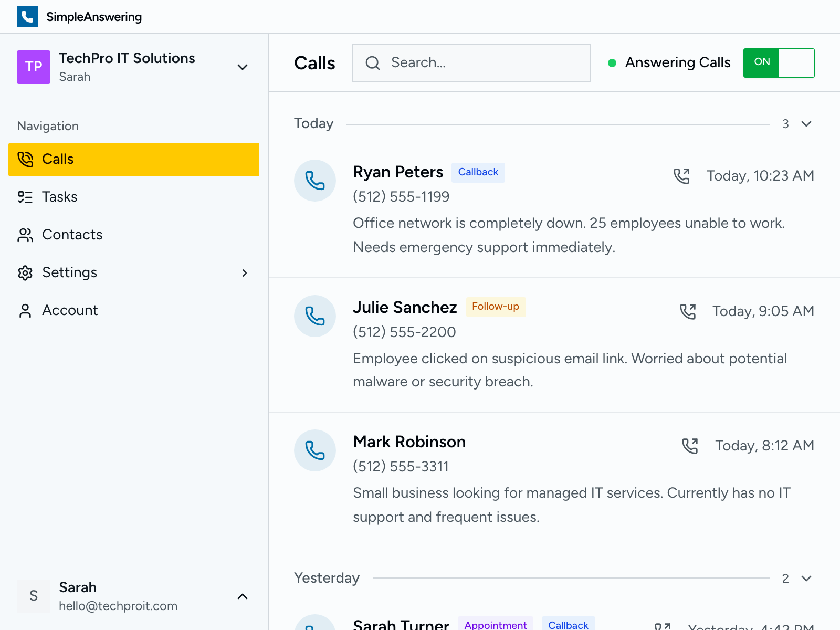Select the Account person icon
Screen dimensions: 840x630
[x=25, y=310]
